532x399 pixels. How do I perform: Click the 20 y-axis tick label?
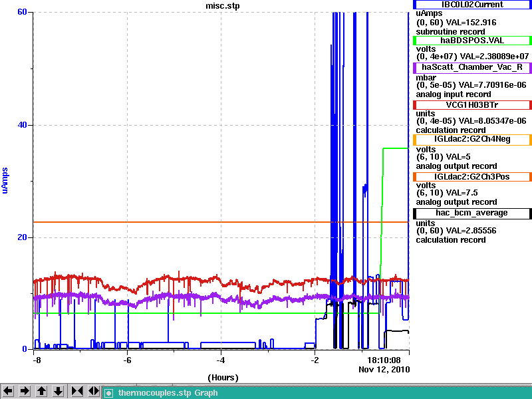click(x=22, y=237)
